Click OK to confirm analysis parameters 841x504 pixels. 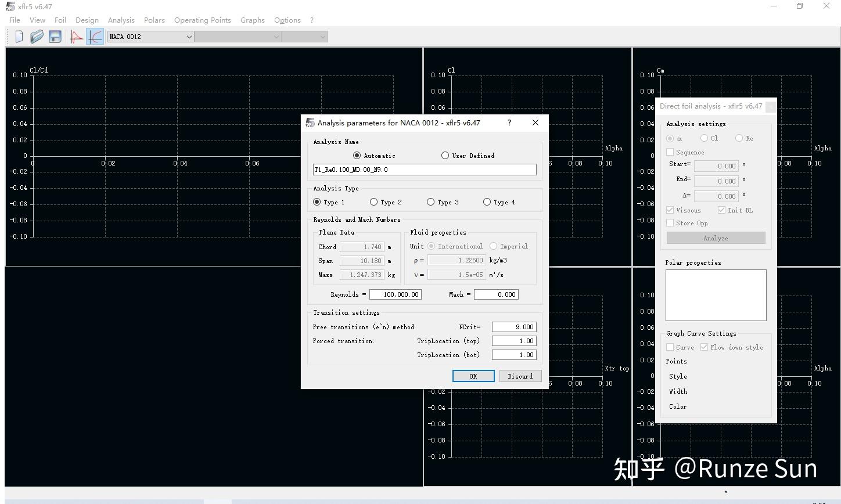click(473, 376)
